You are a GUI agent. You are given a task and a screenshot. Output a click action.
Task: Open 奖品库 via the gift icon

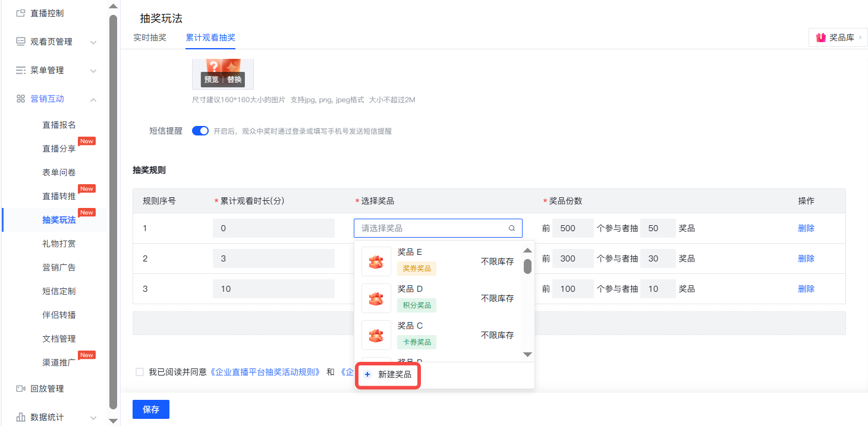coord(821,37)
